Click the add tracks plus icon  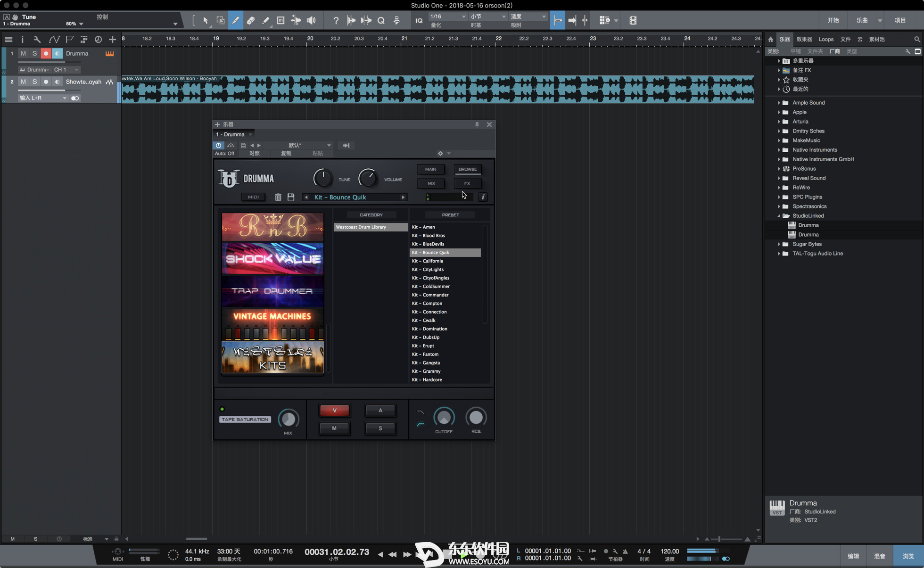pyautogui.click(x=112, y=40)
